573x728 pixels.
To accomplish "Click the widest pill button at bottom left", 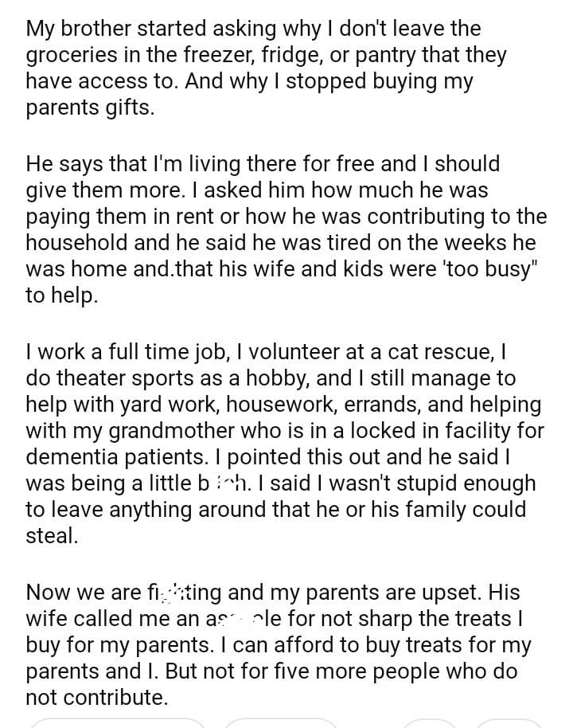I will [x=119, y=722].
